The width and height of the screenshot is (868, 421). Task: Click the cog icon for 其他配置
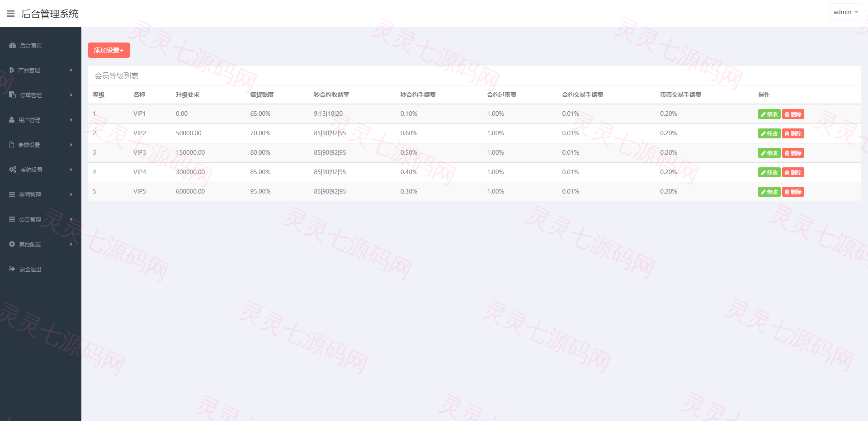pyautogui.click(x=12, y=244)
